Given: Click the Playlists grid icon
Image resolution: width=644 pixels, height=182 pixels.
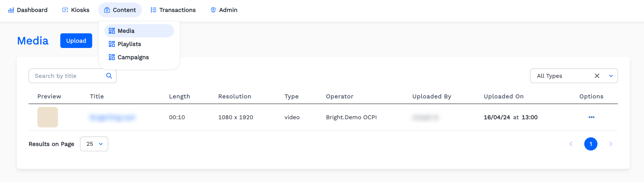Looking at the screenshot, I should click(112, 44).
